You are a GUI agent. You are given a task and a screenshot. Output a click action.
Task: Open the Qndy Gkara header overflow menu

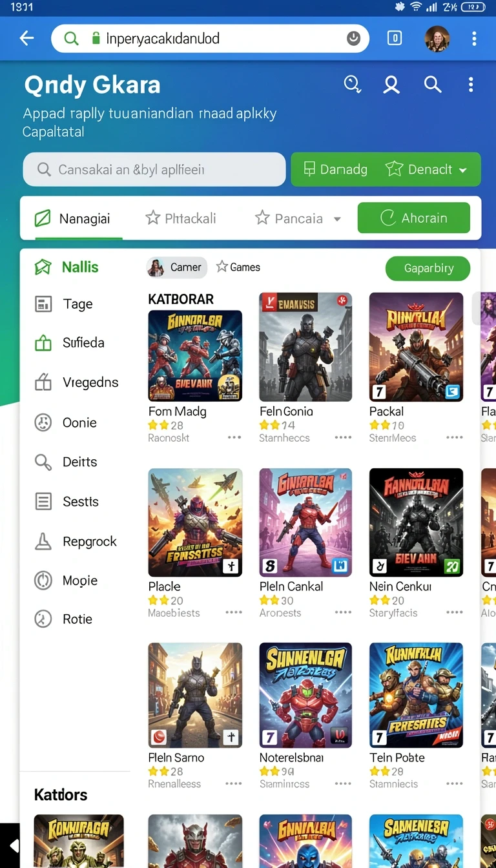471,85
